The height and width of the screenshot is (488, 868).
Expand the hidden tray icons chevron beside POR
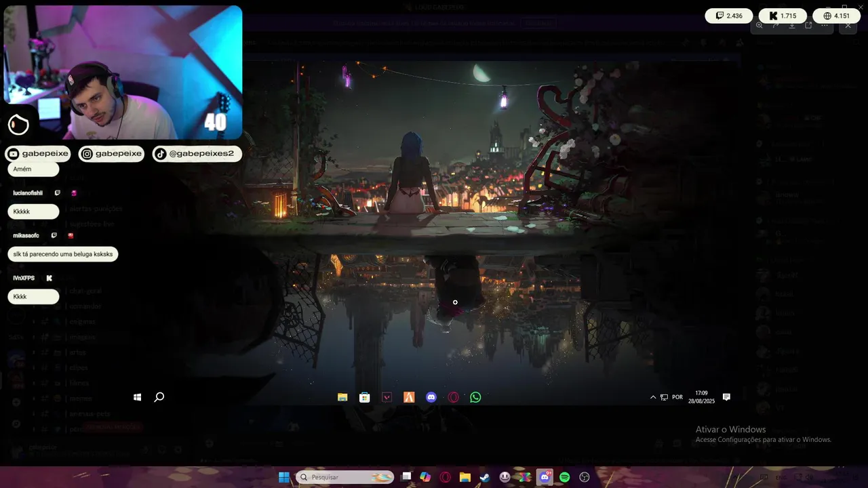tap(653, 397)
